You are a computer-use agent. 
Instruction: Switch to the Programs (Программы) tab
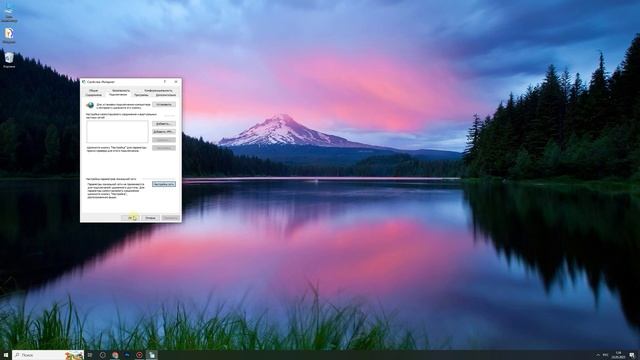pos(141,95)
